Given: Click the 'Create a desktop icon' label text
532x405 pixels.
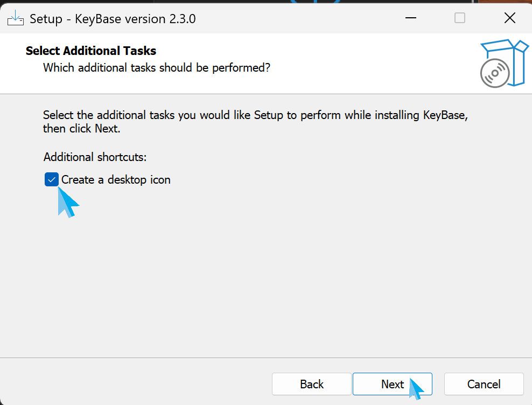Looking at the screenshot, I should 116,180.
